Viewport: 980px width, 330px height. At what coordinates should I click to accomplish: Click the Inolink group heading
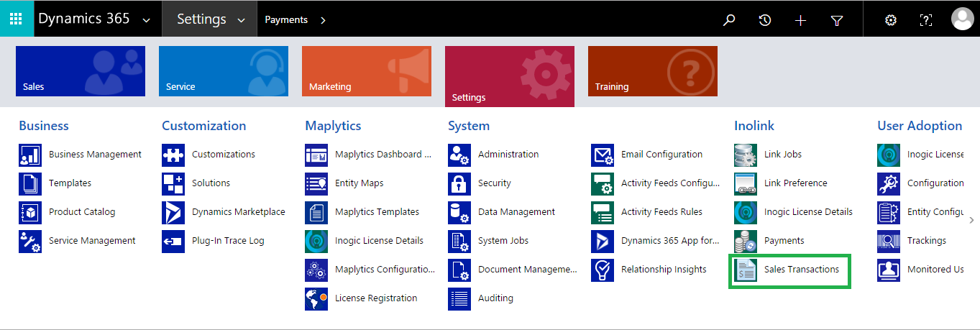pos(754,126)
